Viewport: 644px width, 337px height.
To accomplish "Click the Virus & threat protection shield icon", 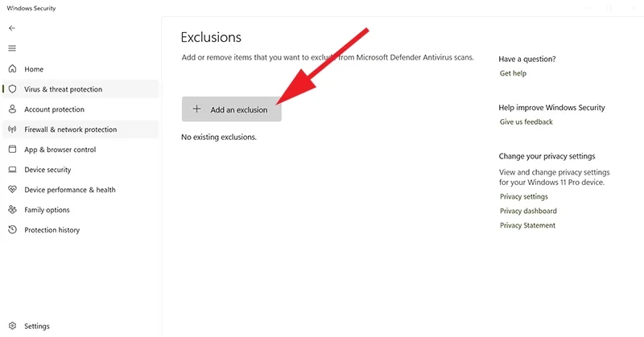I will [13, 89].
